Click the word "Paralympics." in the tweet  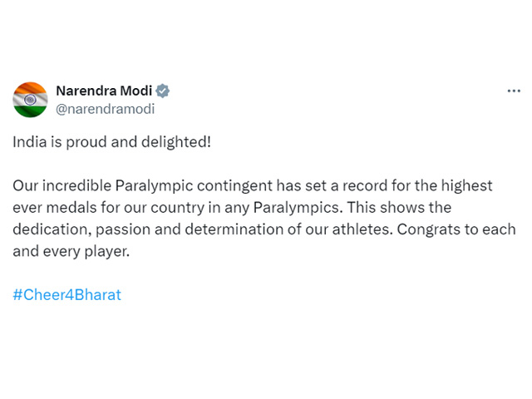(x=298, y=208)
